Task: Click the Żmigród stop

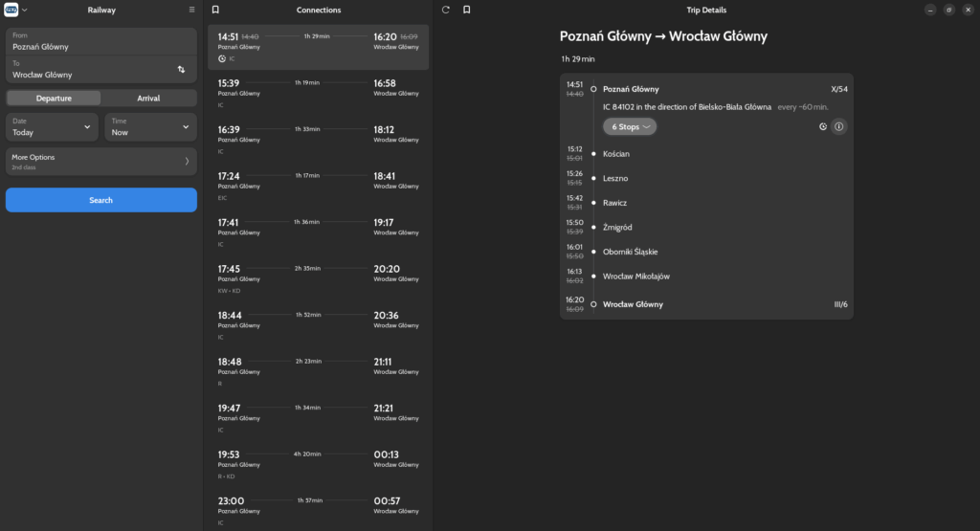Action: pos(617,228)
